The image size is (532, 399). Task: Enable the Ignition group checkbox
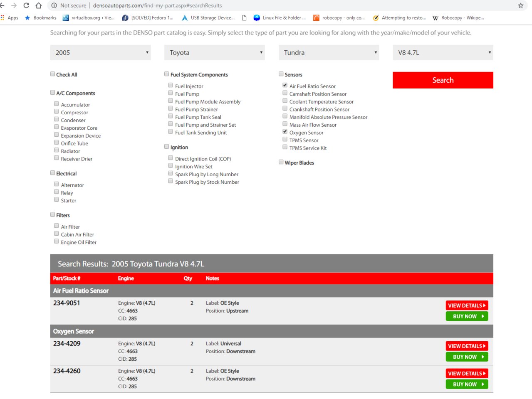click(x=167, y=147)
